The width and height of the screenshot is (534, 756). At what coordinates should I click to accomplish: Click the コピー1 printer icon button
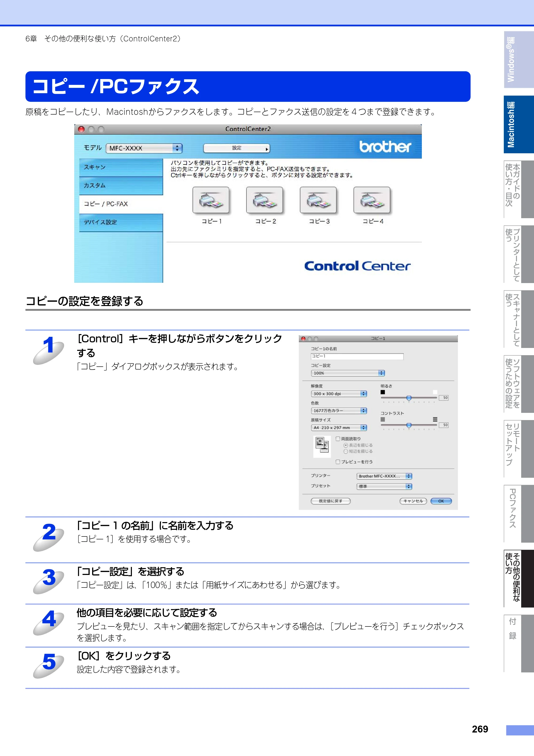point(211,200)
